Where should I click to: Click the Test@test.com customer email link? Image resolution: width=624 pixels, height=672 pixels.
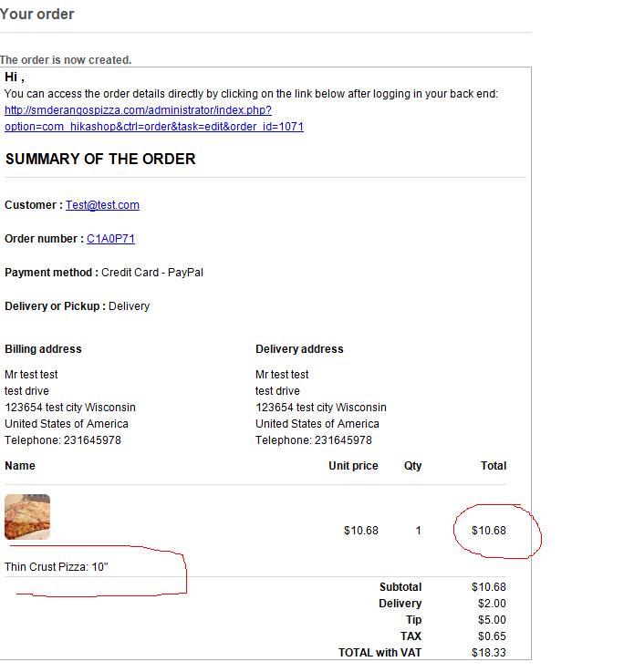[102, 205]
